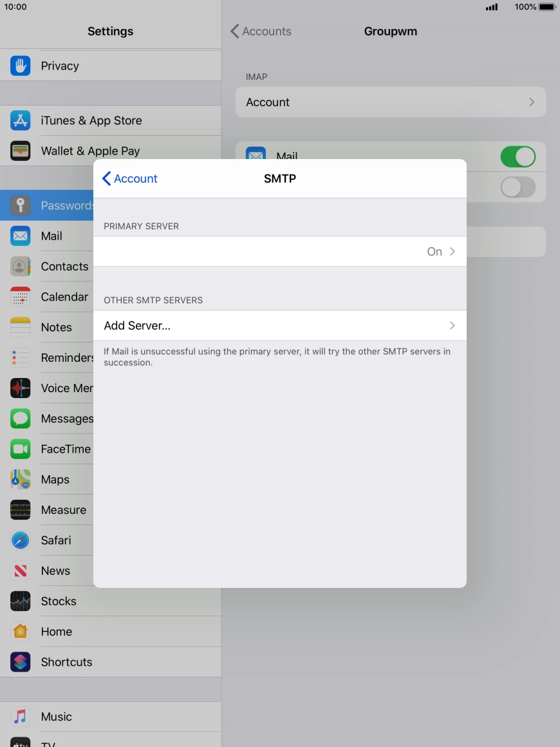Viewport: 560px width, 747px height.
Task: Tap the iTunes & App Store icon
Action: pos(21,120)
